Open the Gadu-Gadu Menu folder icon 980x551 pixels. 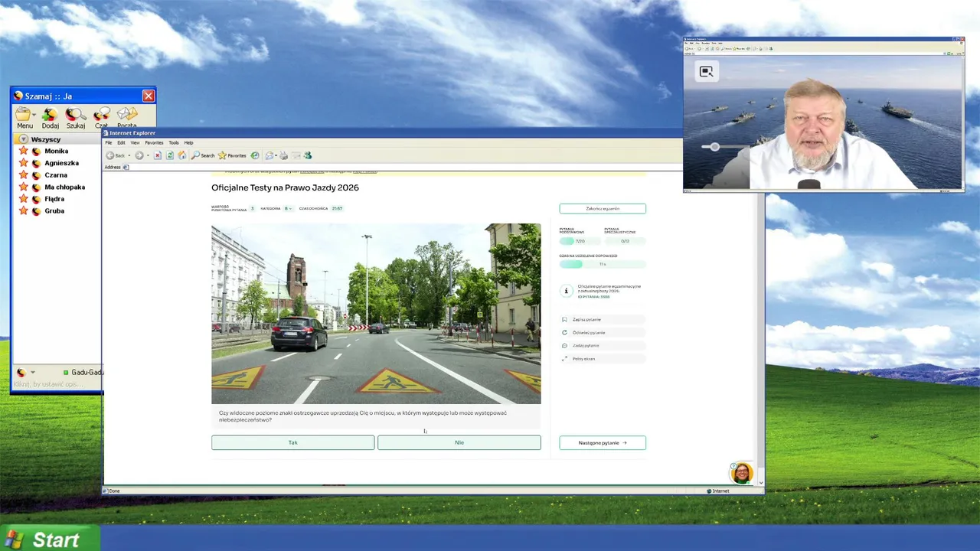24,117
